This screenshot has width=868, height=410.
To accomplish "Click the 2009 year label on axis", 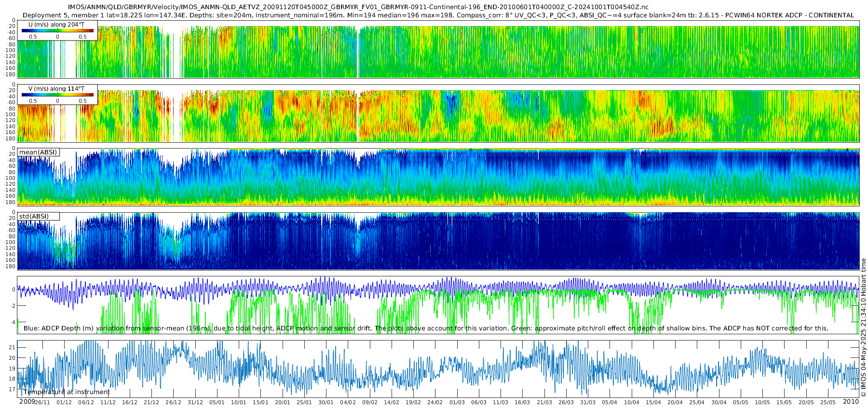I will tap(27, 401).
